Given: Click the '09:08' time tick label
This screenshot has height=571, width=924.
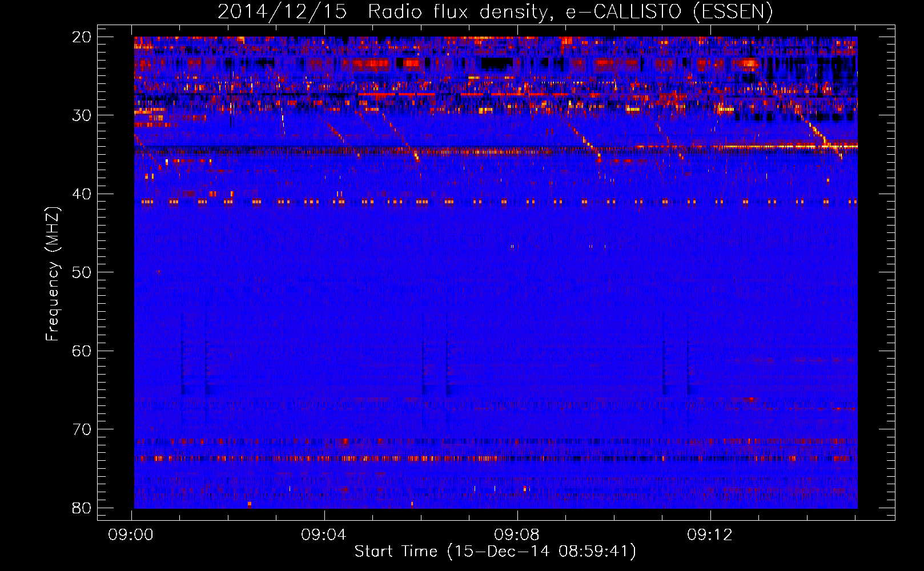Looking at the screenshot, I should pos(517,535).
